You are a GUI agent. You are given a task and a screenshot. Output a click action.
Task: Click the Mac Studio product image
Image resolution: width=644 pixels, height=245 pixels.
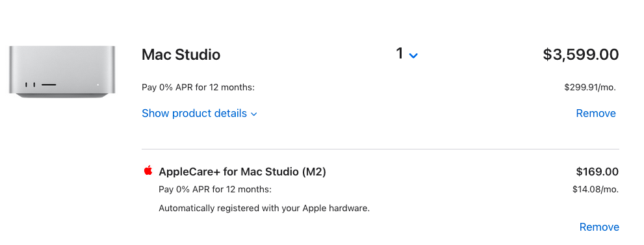[62, 72]
